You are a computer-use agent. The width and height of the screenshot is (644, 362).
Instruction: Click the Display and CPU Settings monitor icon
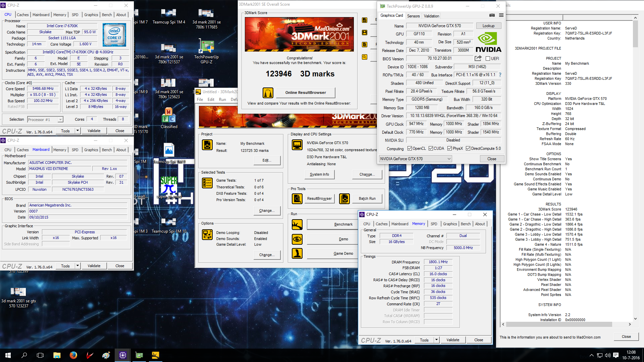[x=297, y=145]
